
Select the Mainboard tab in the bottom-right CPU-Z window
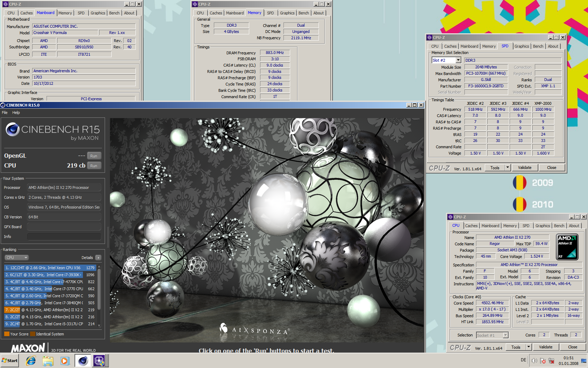coord(490,226)
